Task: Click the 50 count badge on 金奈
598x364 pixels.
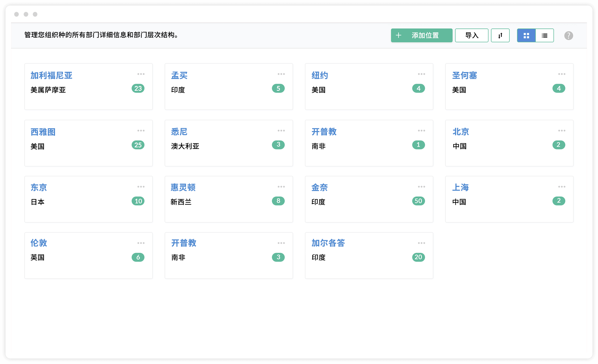Action: [418, 201]
